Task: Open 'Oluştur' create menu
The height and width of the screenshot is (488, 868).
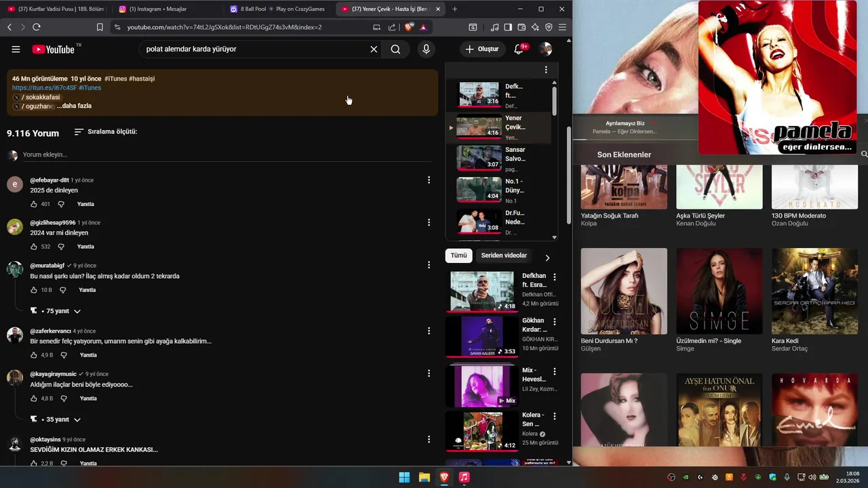Action: coord(482,49)
